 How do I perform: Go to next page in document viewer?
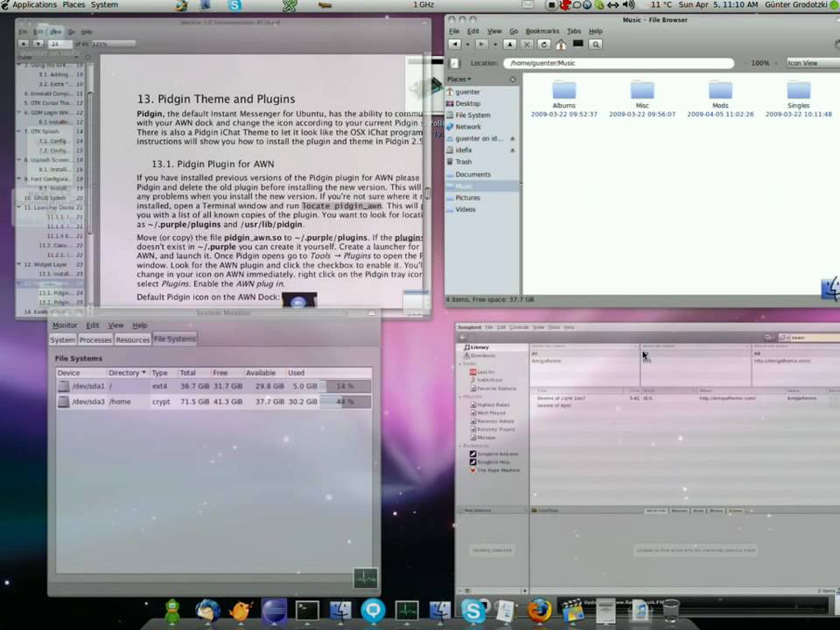(x=38, y=44)
